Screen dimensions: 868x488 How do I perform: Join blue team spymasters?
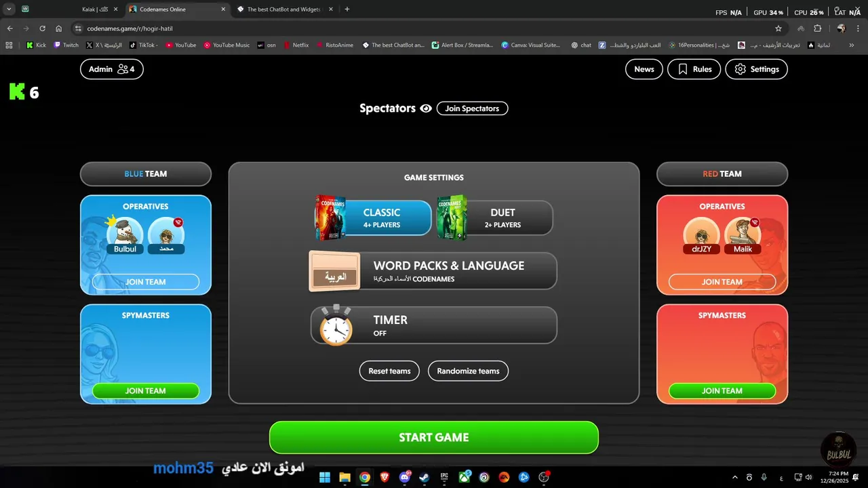click(x=146, y=390)
